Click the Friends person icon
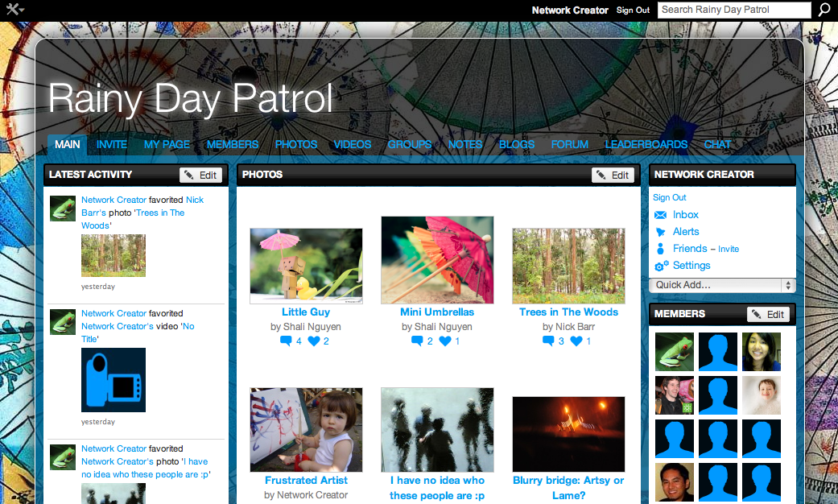Viewport: 838px width, 504px height. 661,249
